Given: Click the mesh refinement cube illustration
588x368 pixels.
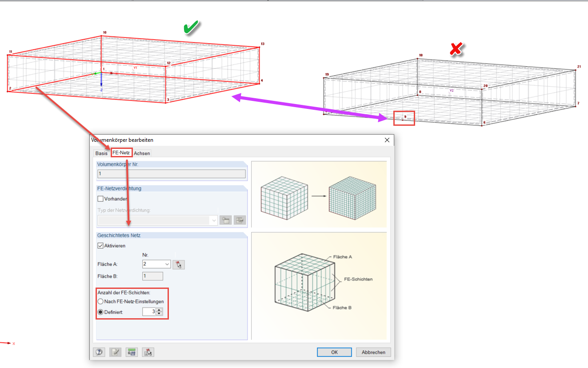Looking at the screenshot, I should click(x=319, y=194).
